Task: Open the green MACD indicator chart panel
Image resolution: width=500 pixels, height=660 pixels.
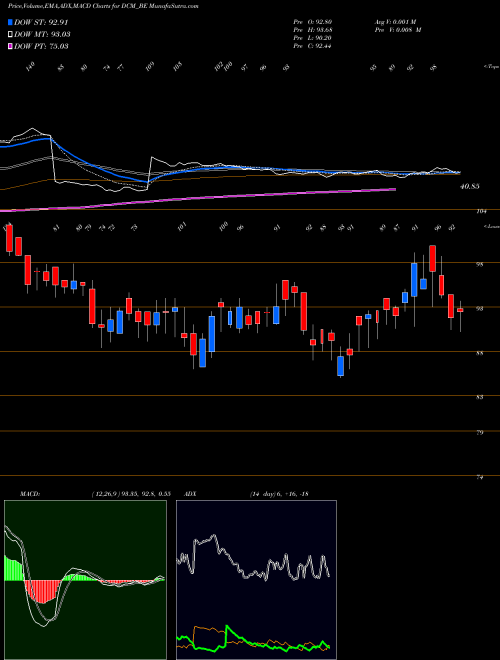Action: coord(85,580)
